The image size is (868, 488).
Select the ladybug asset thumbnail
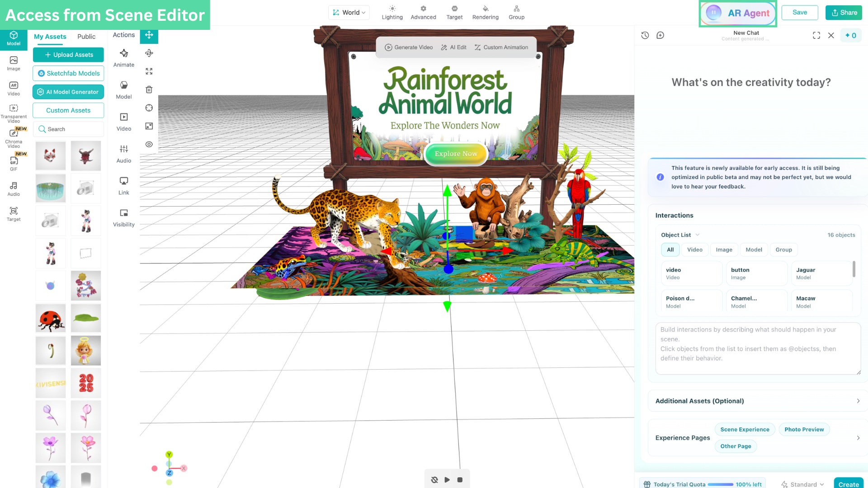(51, 318)
